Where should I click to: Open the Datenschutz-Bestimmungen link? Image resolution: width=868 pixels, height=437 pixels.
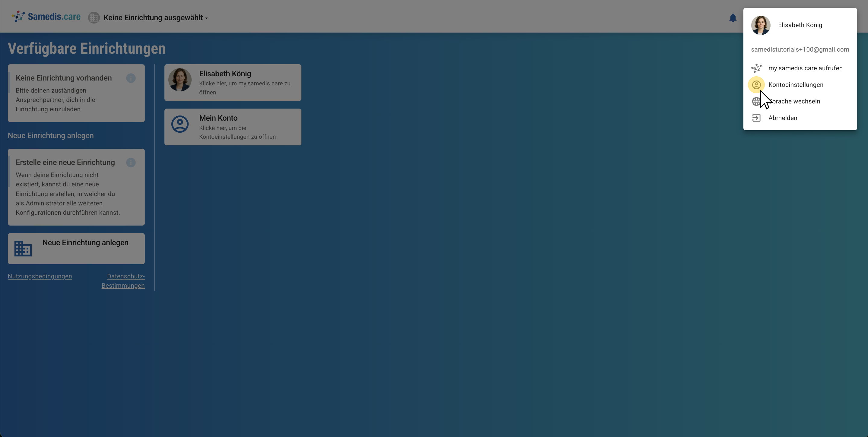[x=123, y=281]
